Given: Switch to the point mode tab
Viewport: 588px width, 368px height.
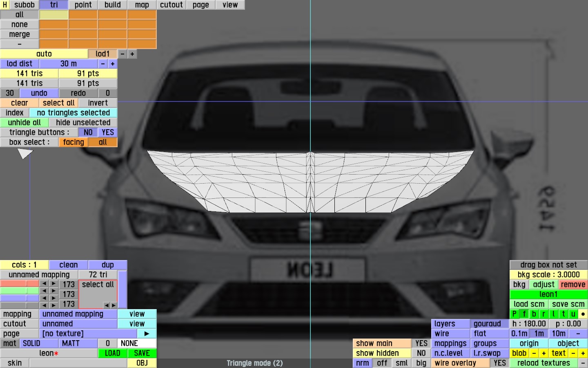Looking at the screenshot, I should (x=83, y=5).
